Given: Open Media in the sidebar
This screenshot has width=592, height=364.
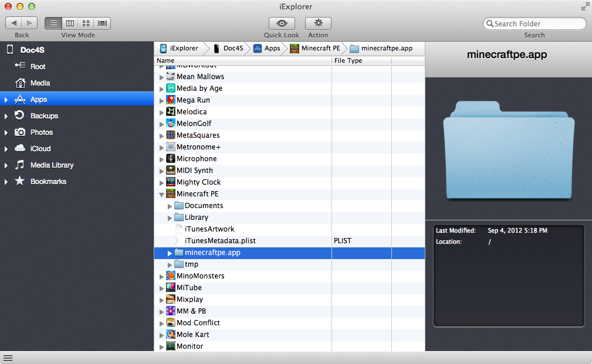Looking at the screenshot, I should pyautogui.click(x=40, y=83).
